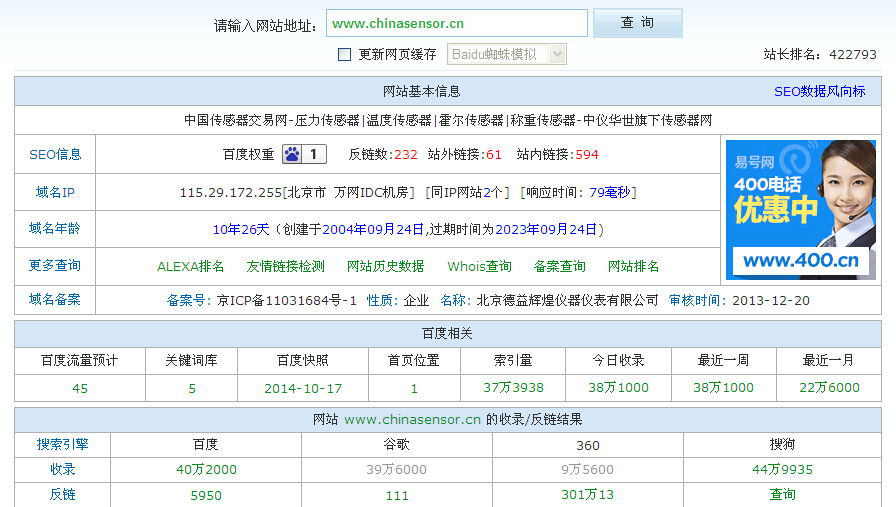Click creation date 2004年09月24日
This screenshot has width=896, height=507.
point(373,230)
